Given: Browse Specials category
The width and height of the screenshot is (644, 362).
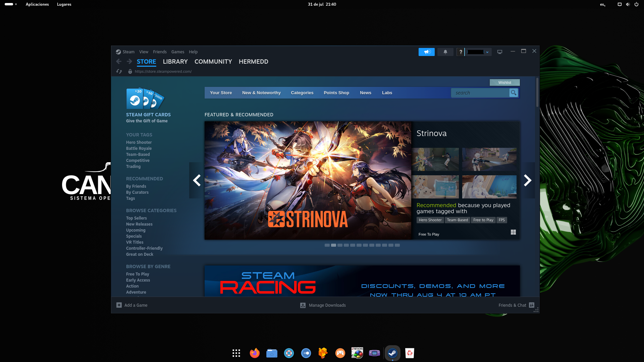Looking at the screenshot, I should tap(134, 236).
